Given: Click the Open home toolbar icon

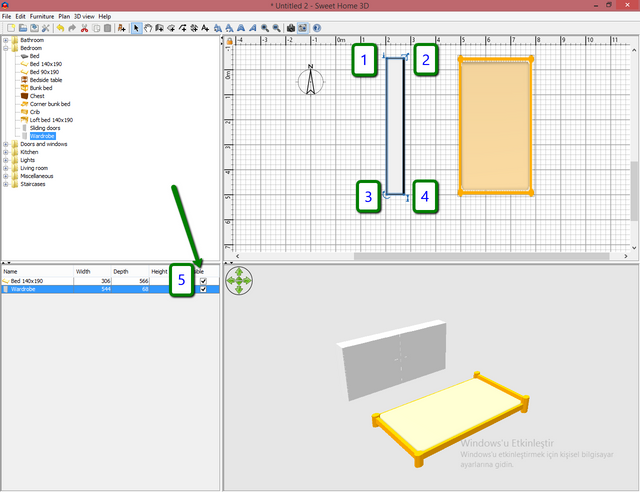Looking at the screenshot, I should 23,28.
